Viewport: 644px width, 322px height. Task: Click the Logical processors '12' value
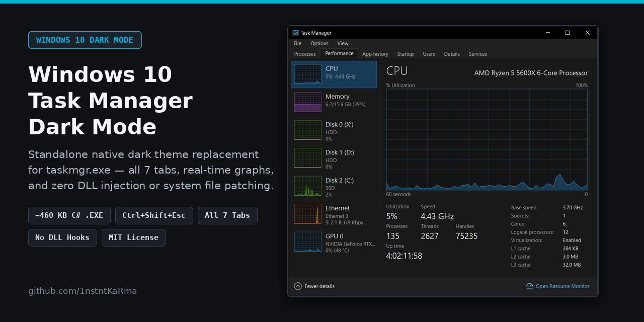(x=566, y=232)
